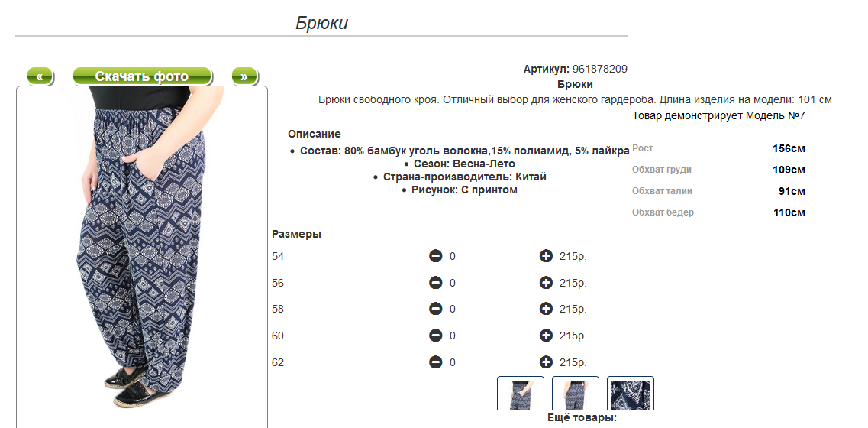Viewport: 868px width, 428px height.
Task: Click the Товар демонстрирует Модель №7 text
Action: coord(718,116)
